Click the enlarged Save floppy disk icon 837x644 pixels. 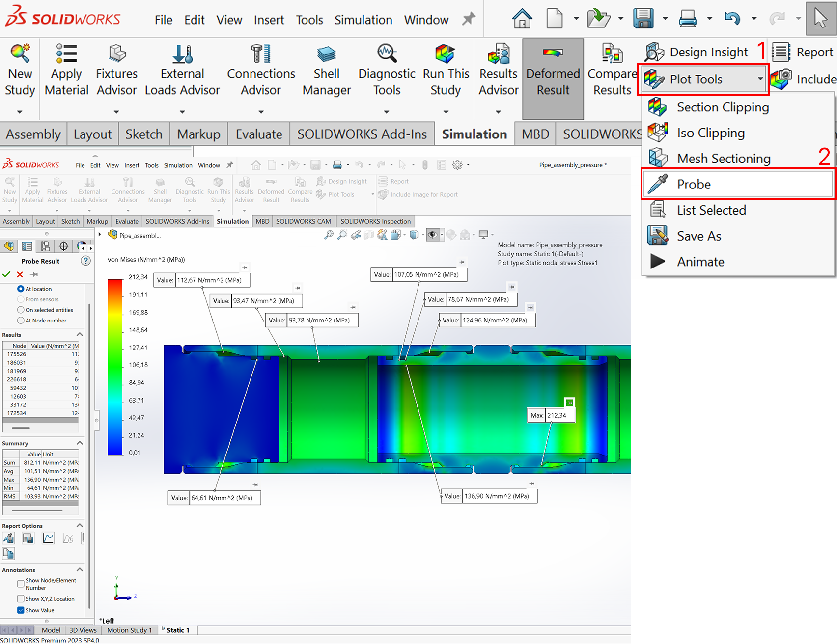[643, 19]
